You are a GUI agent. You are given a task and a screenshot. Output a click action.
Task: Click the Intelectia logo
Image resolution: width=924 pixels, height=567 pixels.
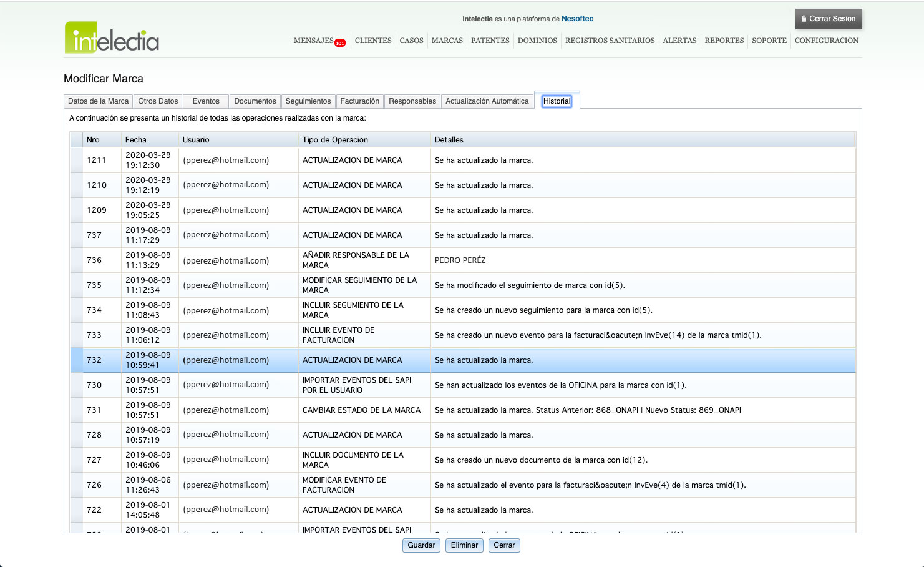(x=112, y=38)
